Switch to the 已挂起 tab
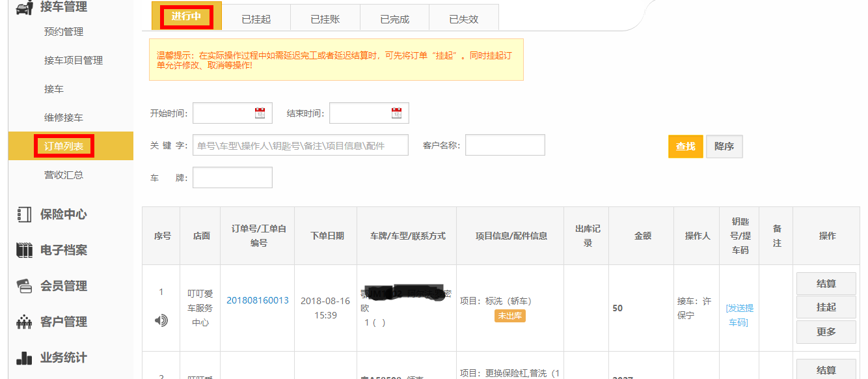 (256, 19)
